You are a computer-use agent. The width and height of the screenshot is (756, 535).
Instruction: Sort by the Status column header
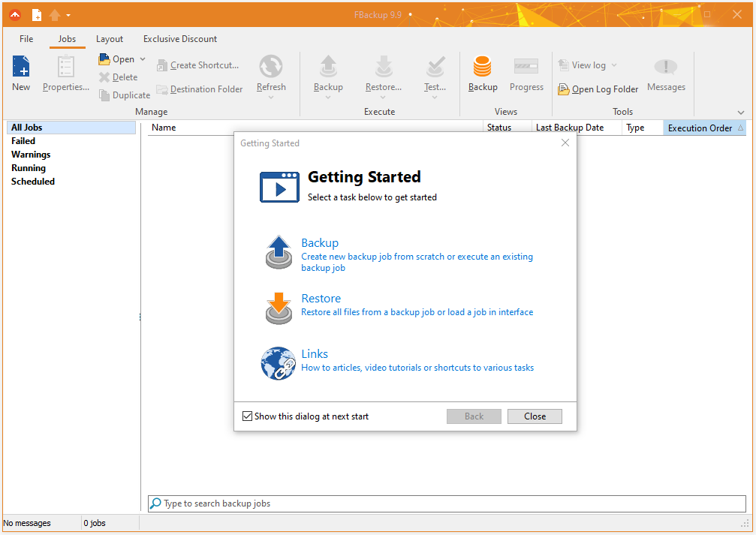click(x=507, y=128)
